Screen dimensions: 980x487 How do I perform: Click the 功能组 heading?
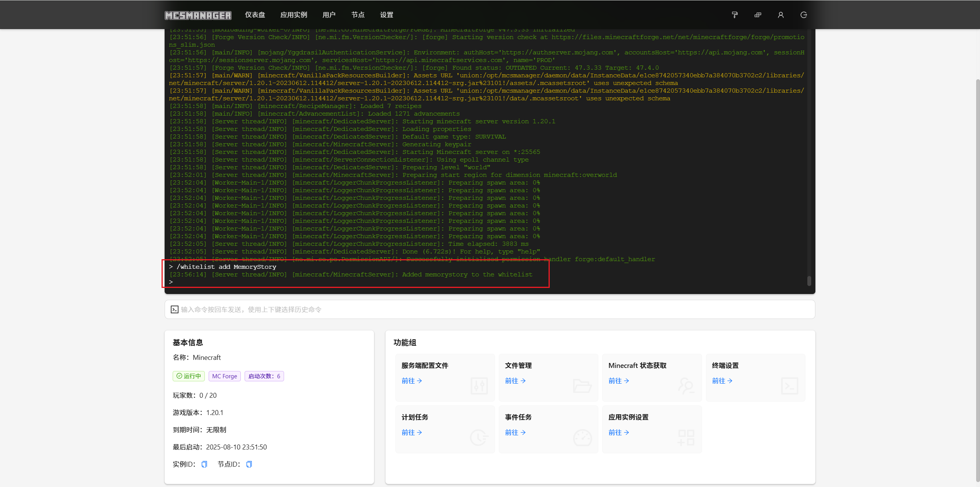pos(405,342)
